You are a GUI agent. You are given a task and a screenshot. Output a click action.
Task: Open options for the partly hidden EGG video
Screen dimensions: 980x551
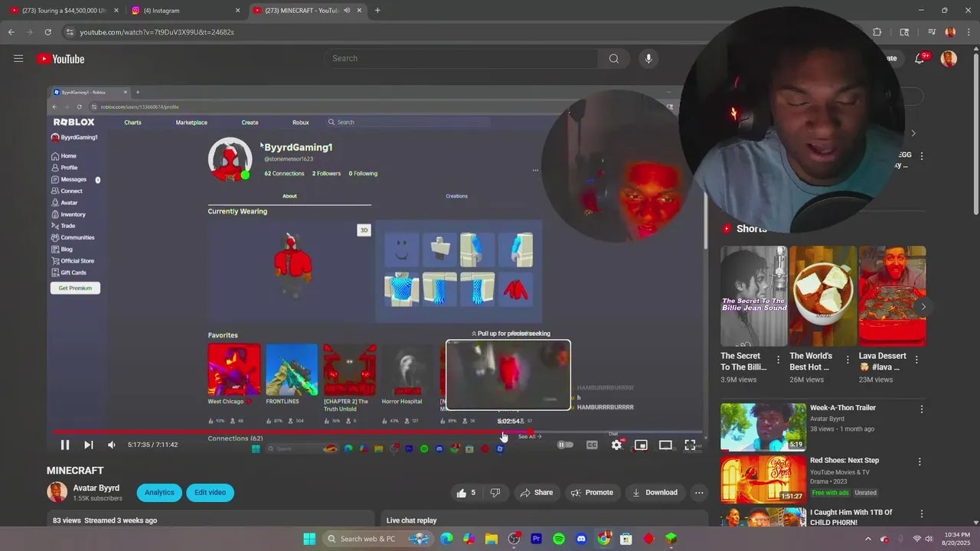[922, 155]
